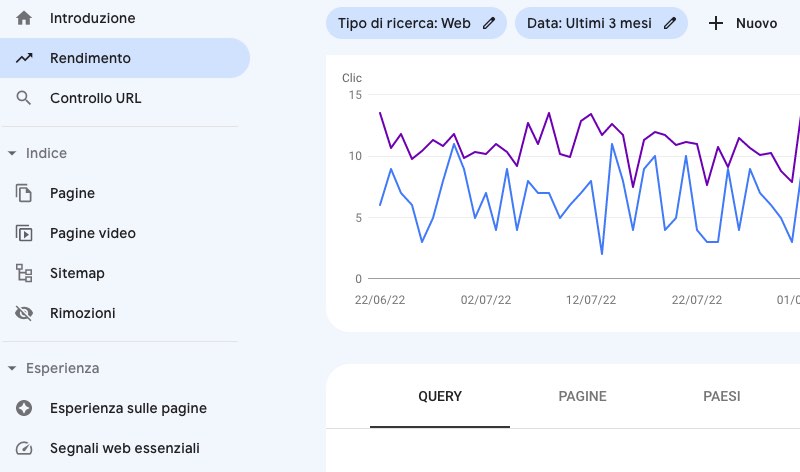Click the Rendimento trend icon
Image resolution: width=800 pixels, height=472 pixels.
pos(25,58)
